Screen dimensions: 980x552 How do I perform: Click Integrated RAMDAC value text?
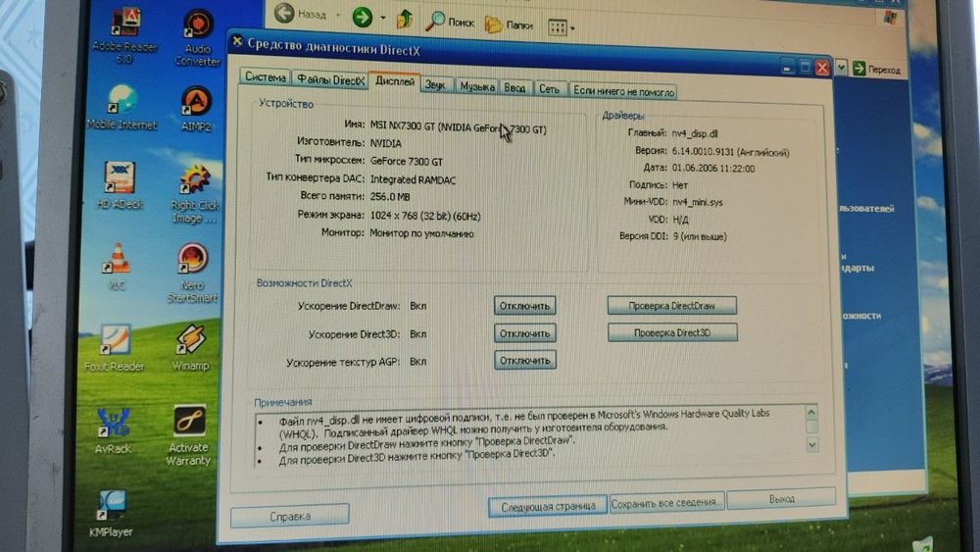click(413, 180)
